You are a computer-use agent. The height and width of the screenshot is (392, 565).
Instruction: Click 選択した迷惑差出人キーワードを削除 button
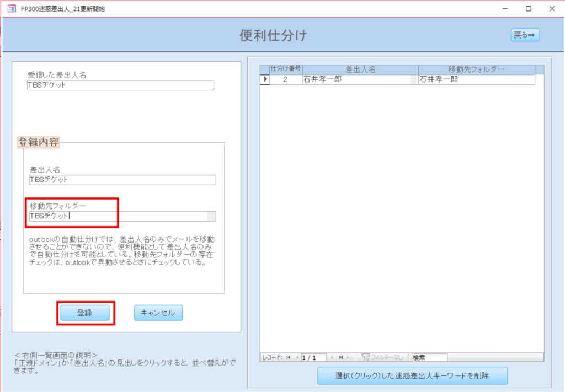click(x=412, y=375)
